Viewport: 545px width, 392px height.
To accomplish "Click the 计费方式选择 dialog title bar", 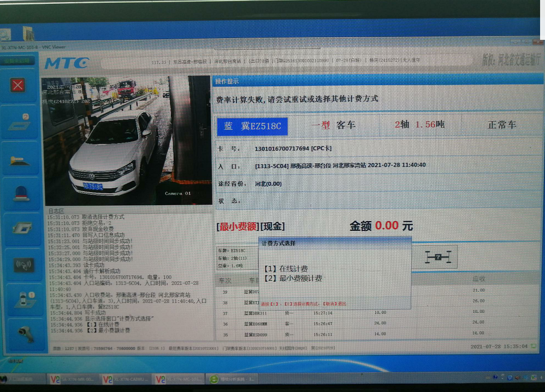I will pos(335,243).
